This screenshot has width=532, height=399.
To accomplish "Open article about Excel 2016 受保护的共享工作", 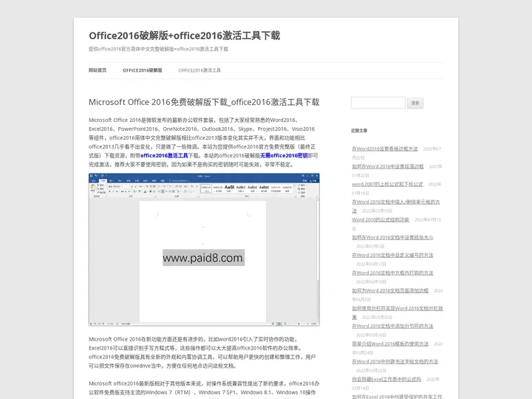I will click(x=397, y=396).
